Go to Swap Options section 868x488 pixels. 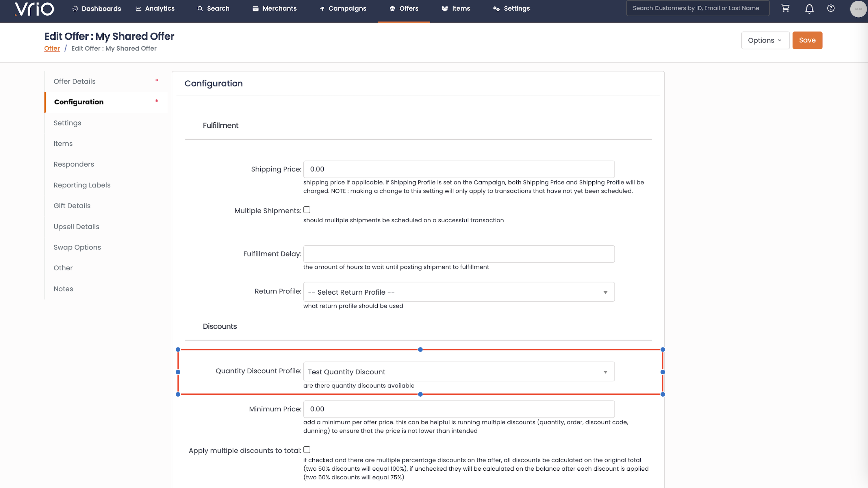click(x=107, y=247)
